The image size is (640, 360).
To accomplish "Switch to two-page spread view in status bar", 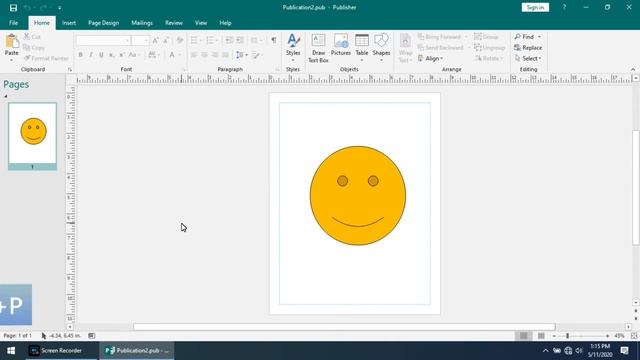I will click(x=541, y=336).
